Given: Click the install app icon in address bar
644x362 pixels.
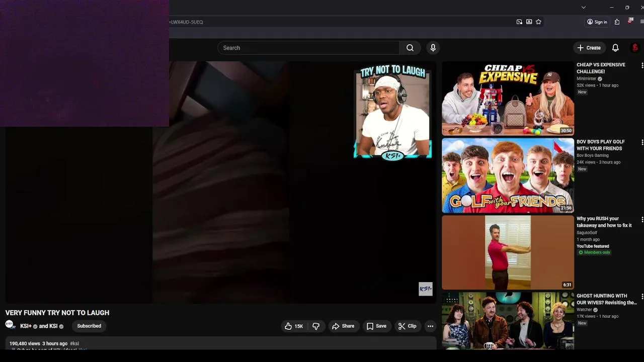Looking at the screenshot, I should 529,22.
